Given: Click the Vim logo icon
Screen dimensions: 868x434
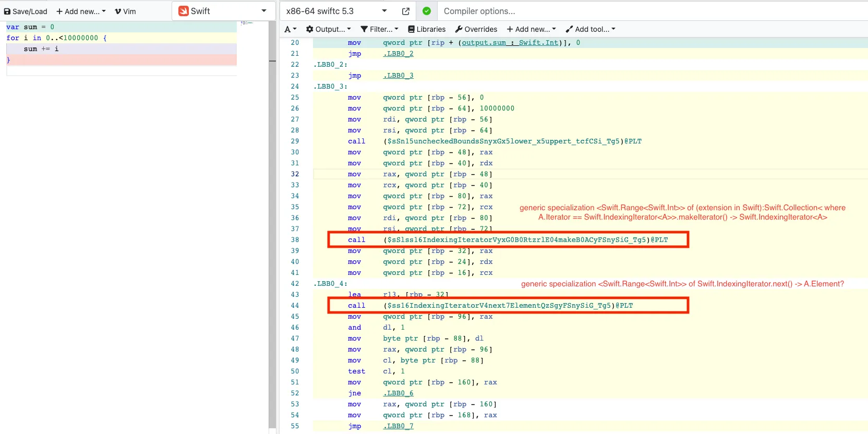Looking at the screenshot, I should 118,11.
